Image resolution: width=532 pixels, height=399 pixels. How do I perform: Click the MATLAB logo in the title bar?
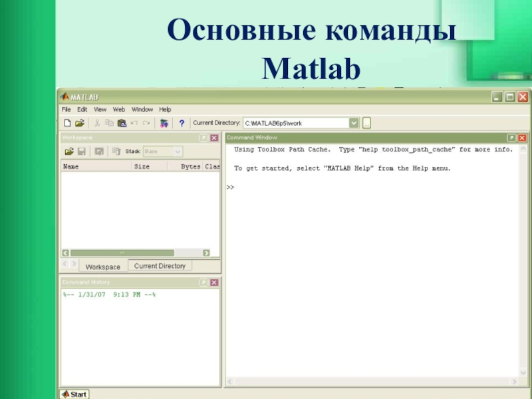pos(65,96)
